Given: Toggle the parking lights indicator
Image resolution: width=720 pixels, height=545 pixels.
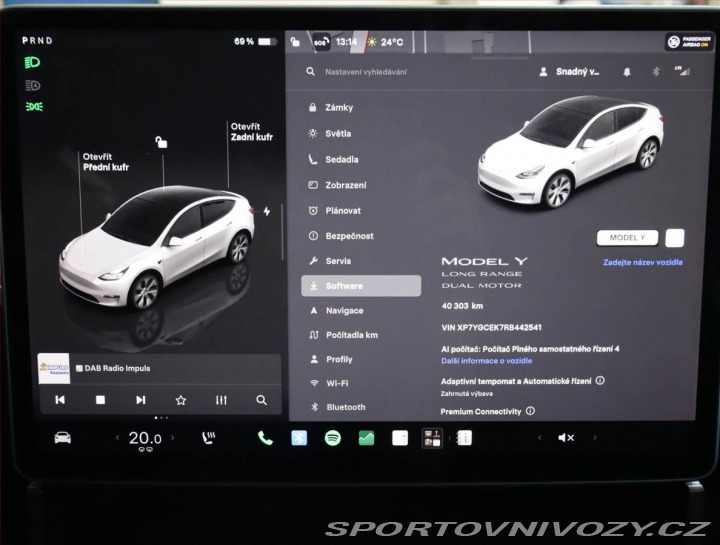Looking at the screenshot, I should pyautogui.click(x=34, y=107).
